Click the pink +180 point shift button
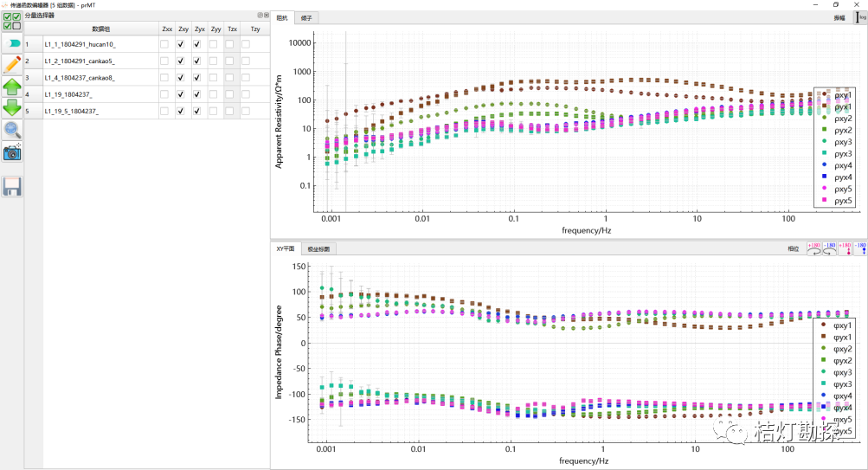 (845, 248)
